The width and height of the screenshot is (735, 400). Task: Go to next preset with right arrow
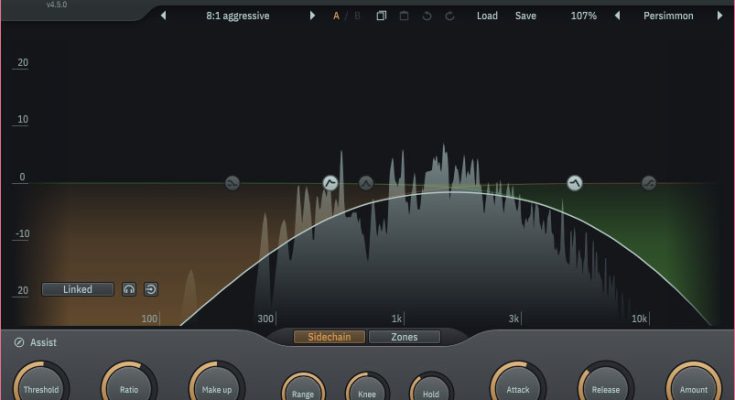click(x=312, y=16)
